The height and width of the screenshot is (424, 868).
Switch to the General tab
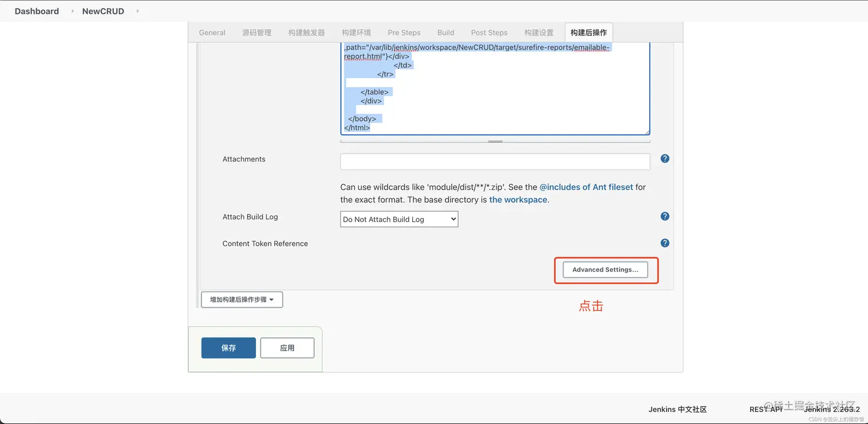212,33
